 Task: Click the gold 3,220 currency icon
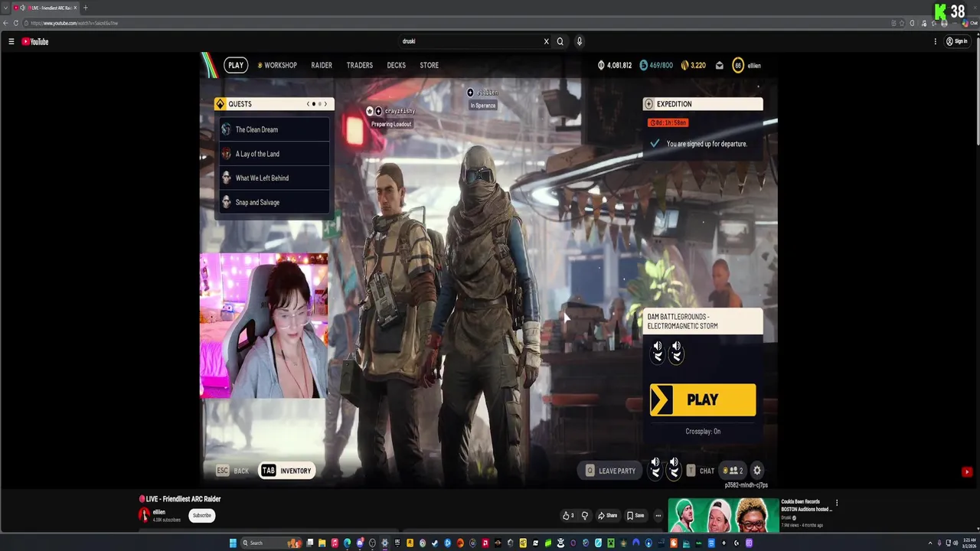pyautogui.click(x=685, y=65)
